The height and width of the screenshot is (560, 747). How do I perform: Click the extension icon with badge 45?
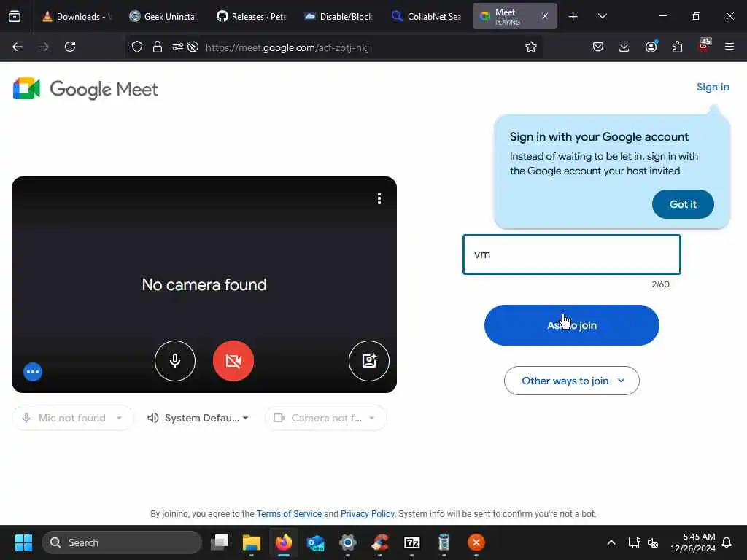pos(704,45)
